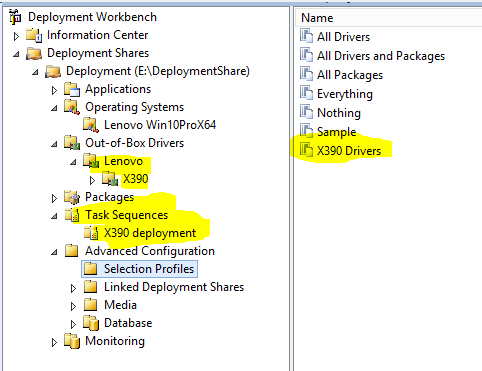Select the Information Center tree label
482x371 pixels.
click(98, 35)
